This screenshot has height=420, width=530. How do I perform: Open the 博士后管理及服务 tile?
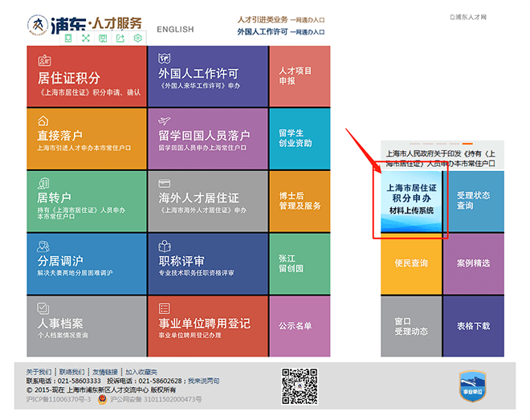[300, 201]
